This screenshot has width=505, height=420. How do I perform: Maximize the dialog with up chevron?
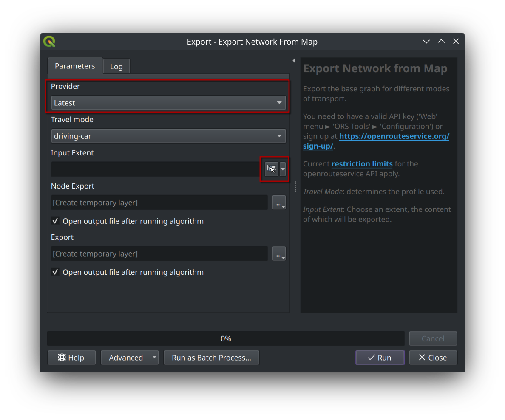(441, 41)
